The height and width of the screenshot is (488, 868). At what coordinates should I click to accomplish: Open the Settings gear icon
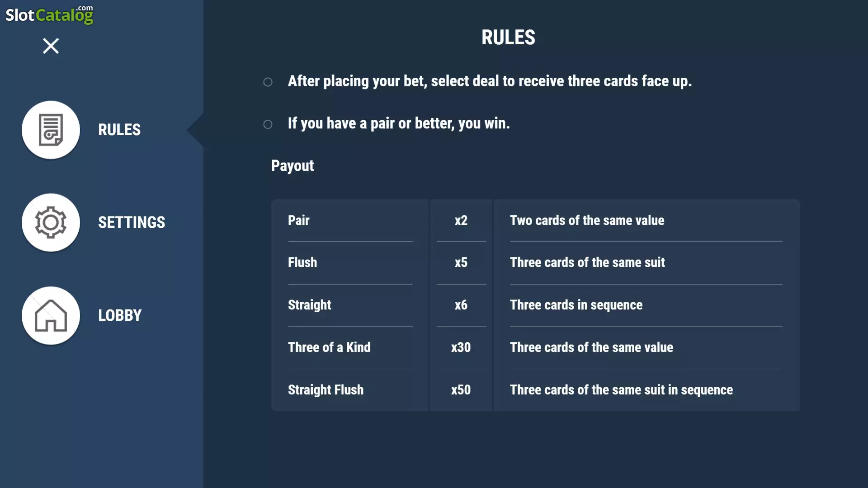pyautogui.click(x=51, y=222)
